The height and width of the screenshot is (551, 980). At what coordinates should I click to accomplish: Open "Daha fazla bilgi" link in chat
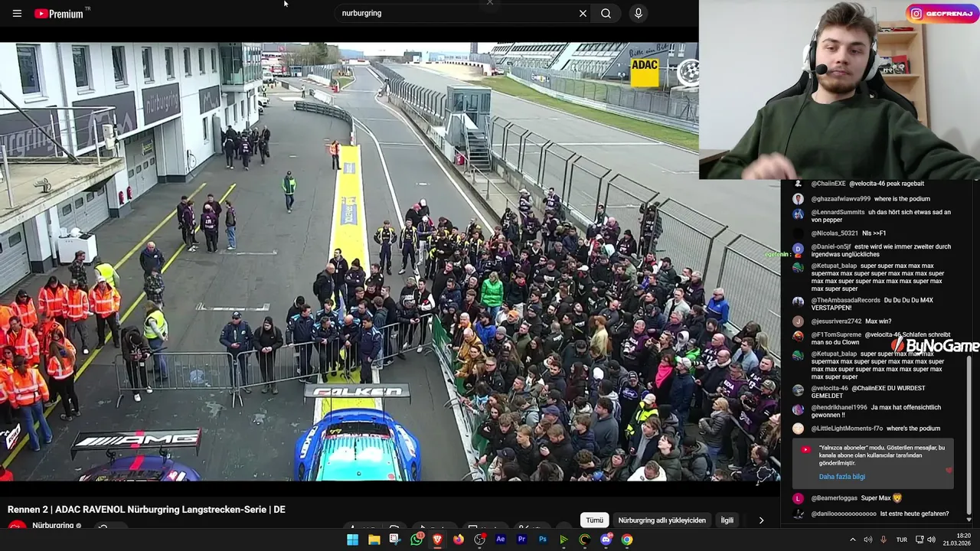pos(842,477)
